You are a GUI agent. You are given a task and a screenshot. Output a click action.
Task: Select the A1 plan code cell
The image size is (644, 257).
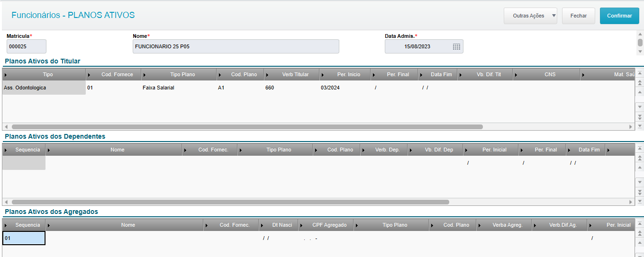pos(240,88)
